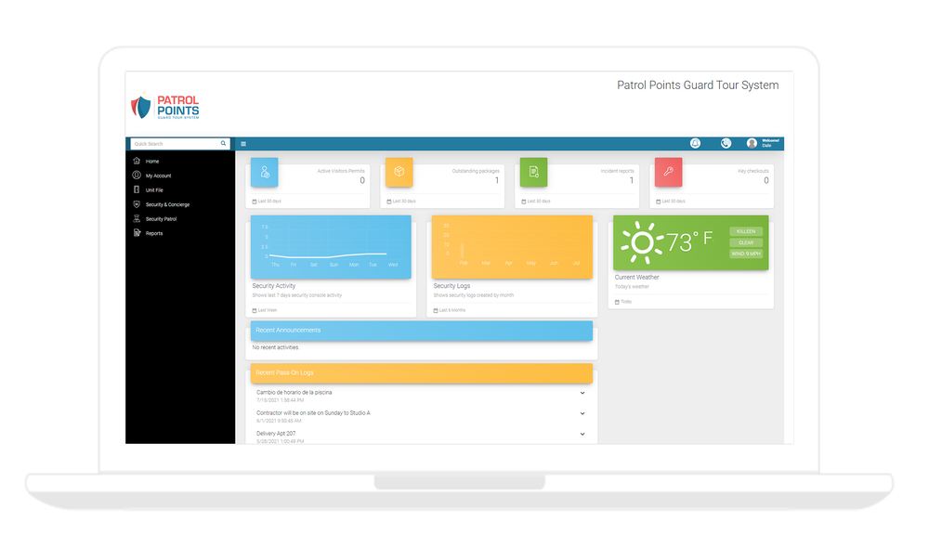Click the Patrol Points logo
Screen dimensions: 929x560
click(165, 107)
